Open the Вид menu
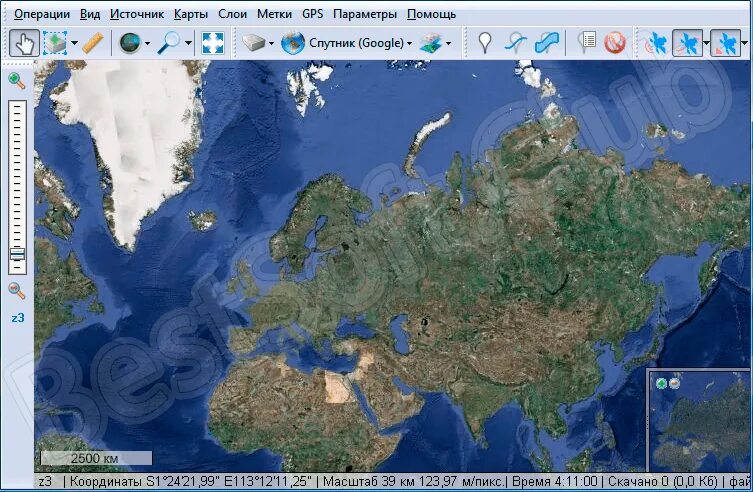 [x=90, y=14]
